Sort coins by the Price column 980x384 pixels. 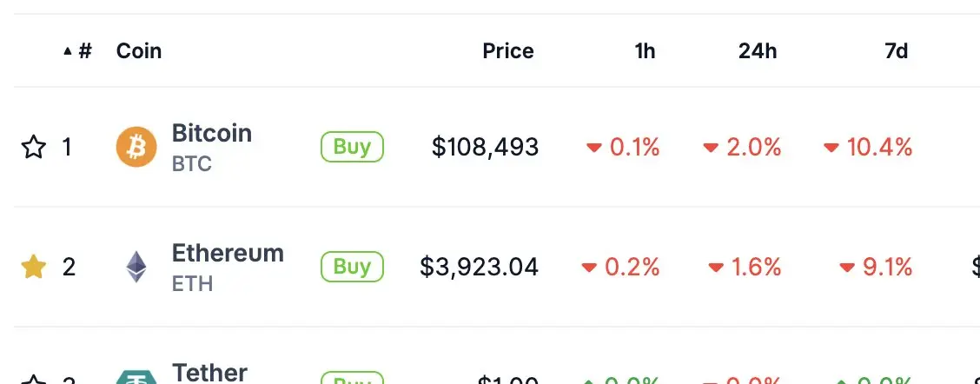point(508,51)
